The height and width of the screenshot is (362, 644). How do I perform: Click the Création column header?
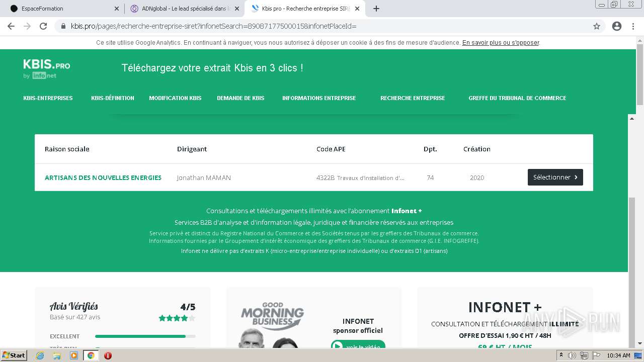pos(476,149)
